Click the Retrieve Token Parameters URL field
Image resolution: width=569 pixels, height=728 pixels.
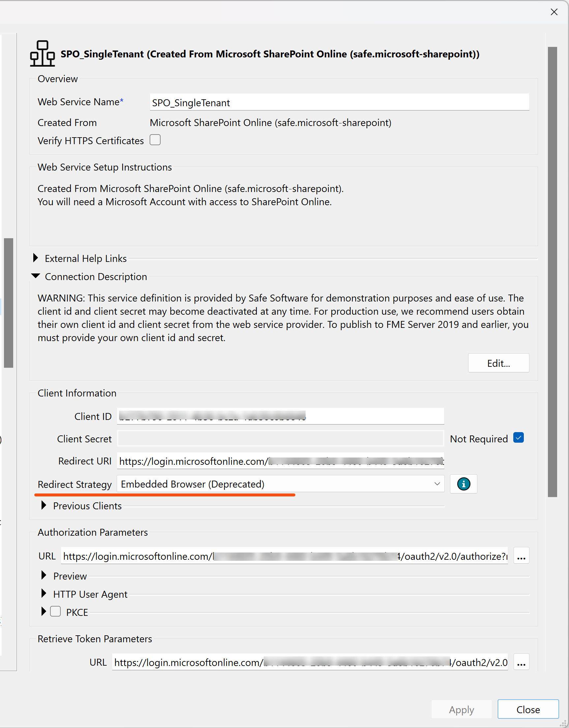click(x=310, y=662)
